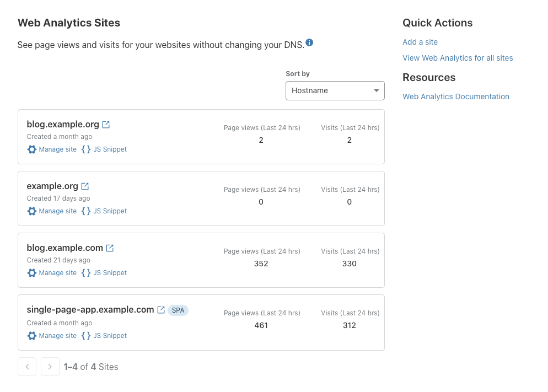
Task: Click Manage site gear icon for example.org
Action: coord(32,211)
